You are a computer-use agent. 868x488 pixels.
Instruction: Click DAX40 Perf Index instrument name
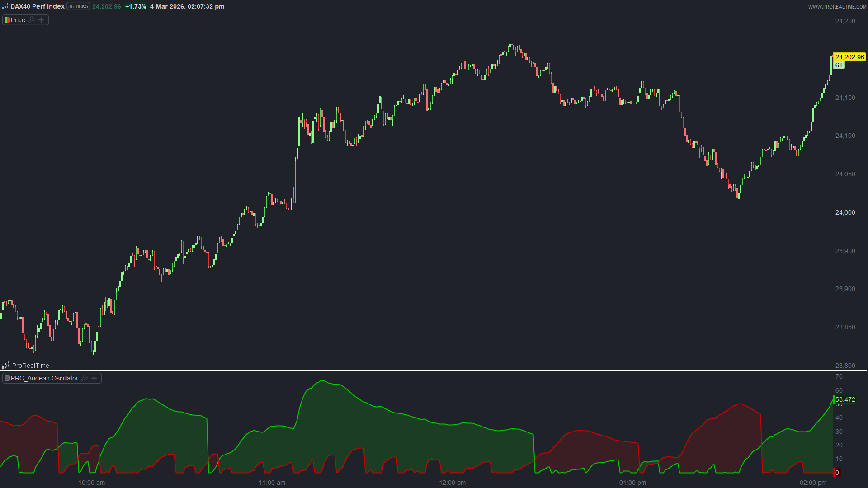click(x=38, y=6)
